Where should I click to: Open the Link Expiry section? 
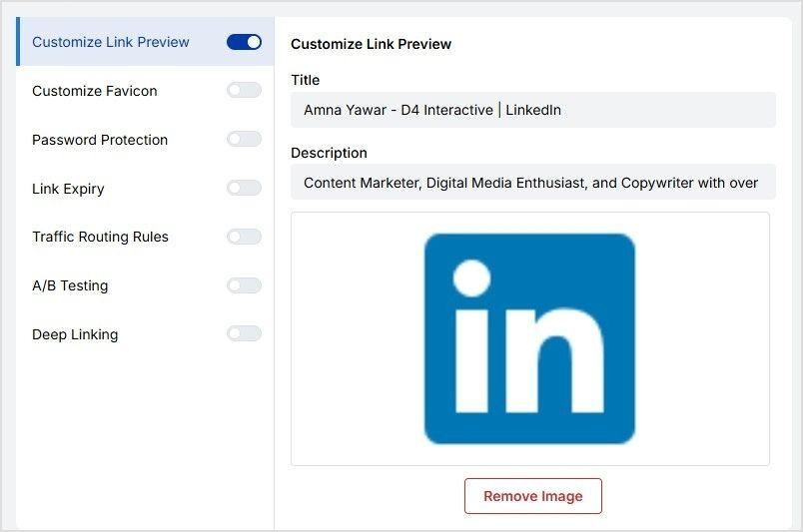pyautogui.click(x=68, y=189)
